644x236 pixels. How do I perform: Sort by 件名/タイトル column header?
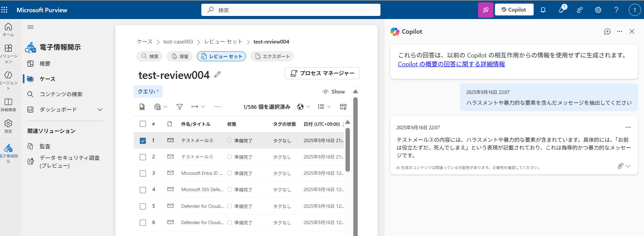(196, 124)
